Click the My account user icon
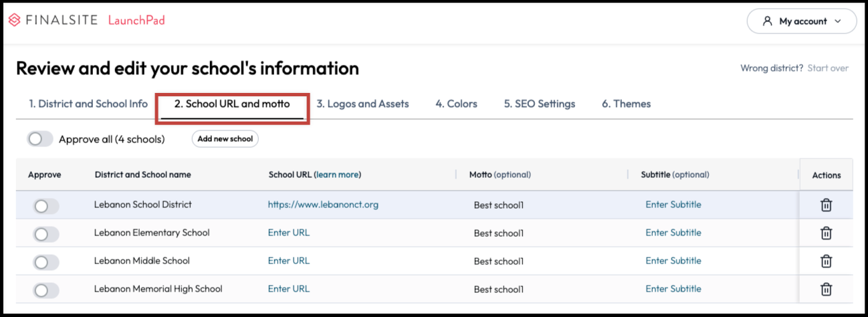The width and height of the screenshot is (868, 317). click(768, 21)
